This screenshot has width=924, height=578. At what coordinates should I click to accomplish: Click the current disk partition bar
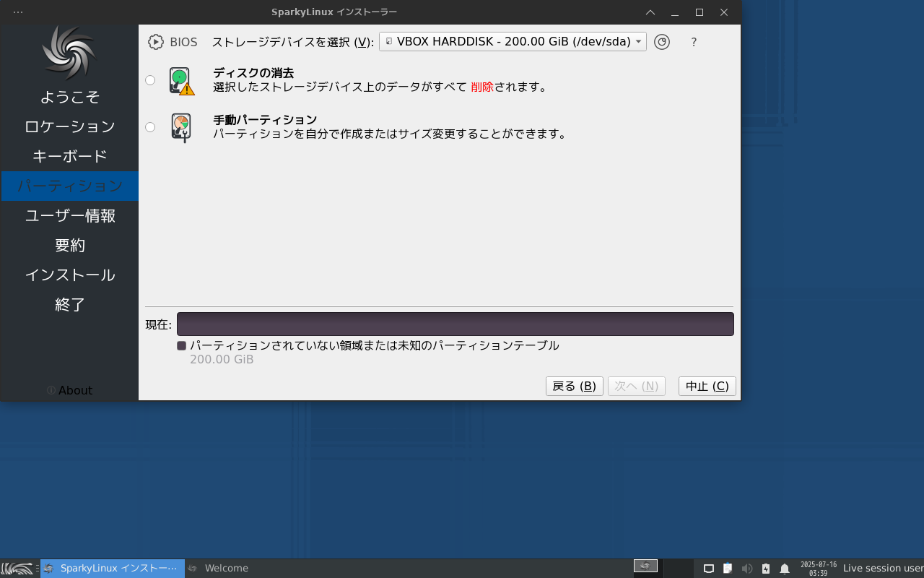[x=456, y=324]
